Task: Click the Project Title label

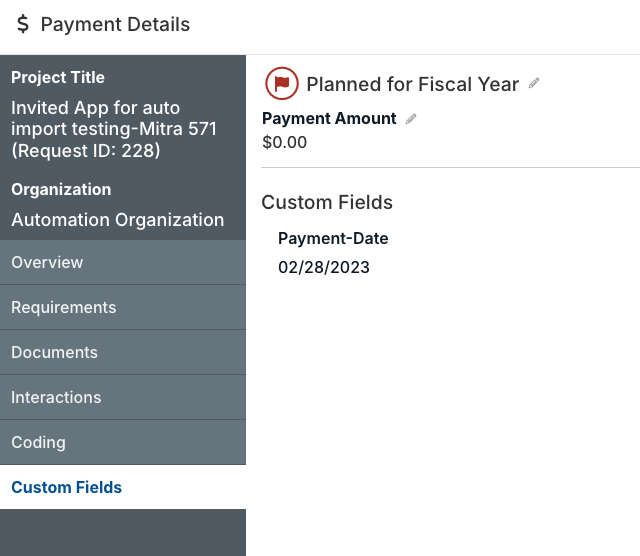Action: [58, 77]
